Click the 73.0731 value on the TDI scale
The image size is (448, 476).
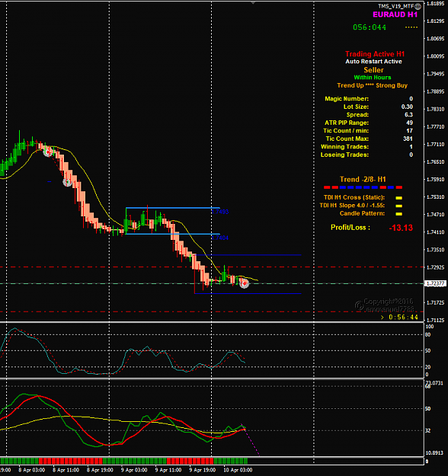pyautogui.click(x=434, y=383)
